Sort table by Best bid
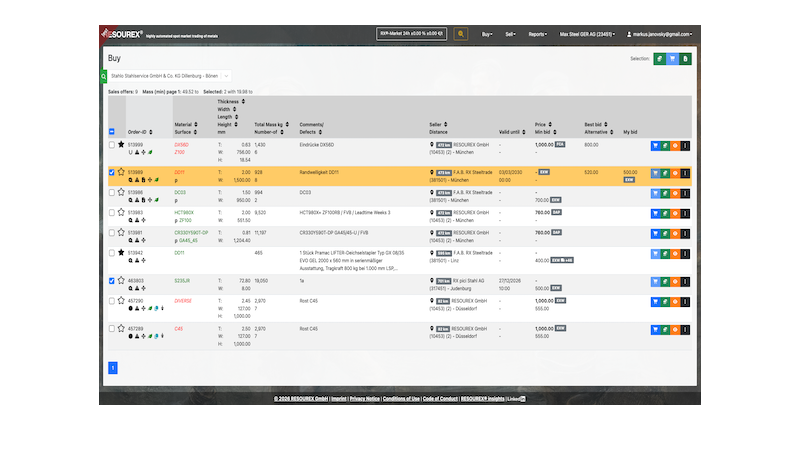The image size is (800, 464). [x=595, y=125]
